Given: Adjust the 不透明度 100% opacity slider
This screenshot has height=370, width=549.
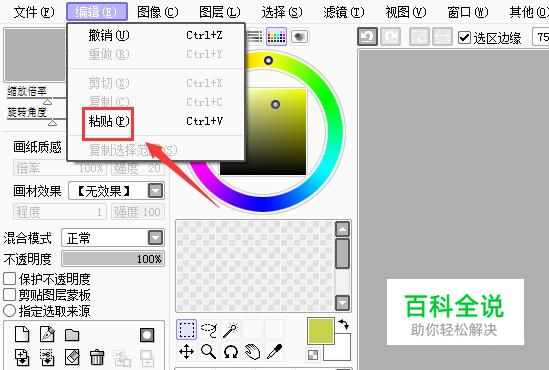Looking at the screenshot, I should click(x=113, y=259).
